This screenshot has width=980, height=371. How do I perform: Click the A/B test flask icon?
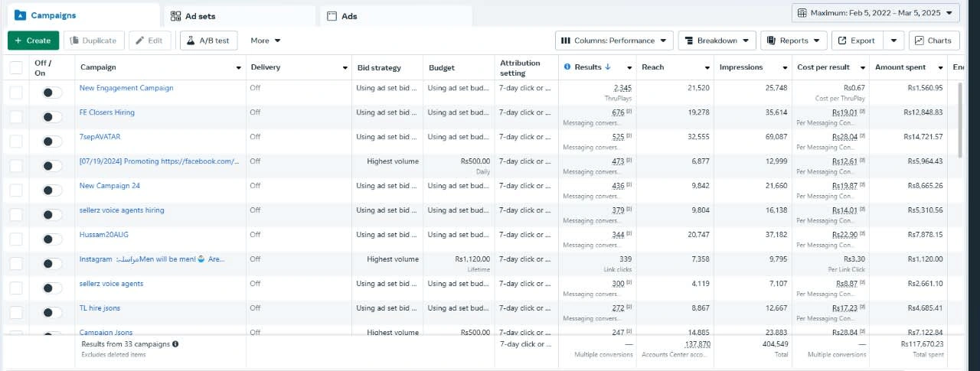(x=189, y=41)
